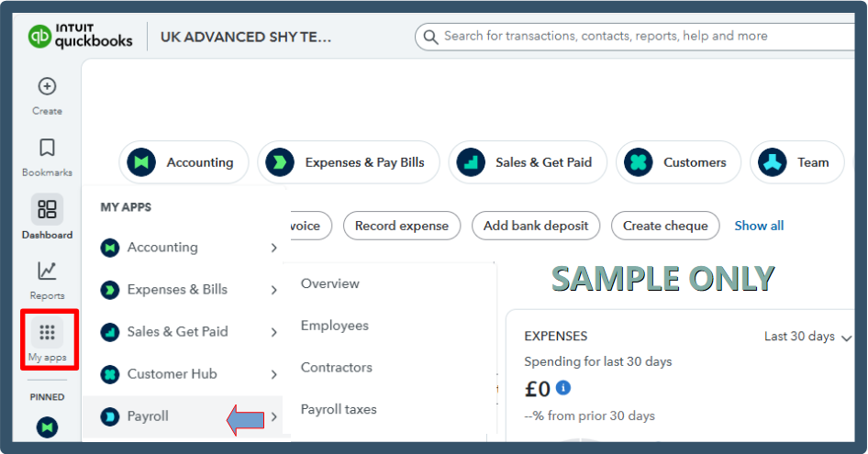The image size is (868, 454).
Task: Click the Sales & Get Paid icon in My Apps
Action: [x=109, y=332]
